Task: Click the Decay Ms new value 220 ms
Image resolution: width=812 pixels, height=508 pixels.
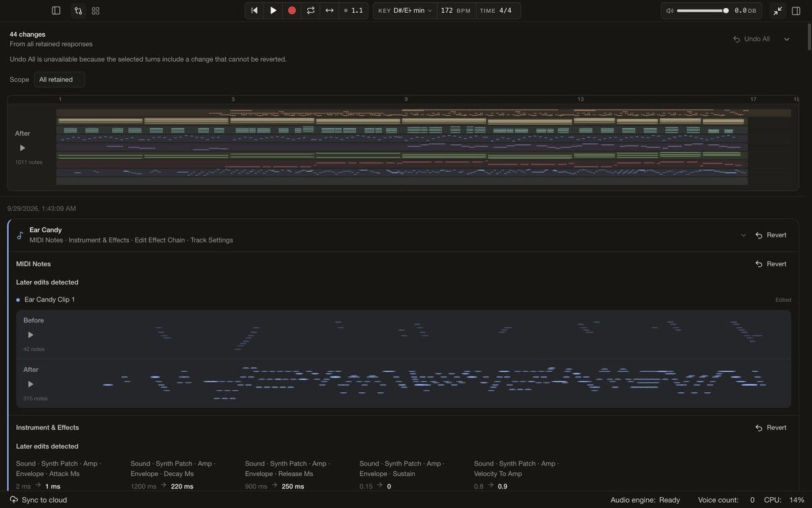Action: tap(182, 486)
